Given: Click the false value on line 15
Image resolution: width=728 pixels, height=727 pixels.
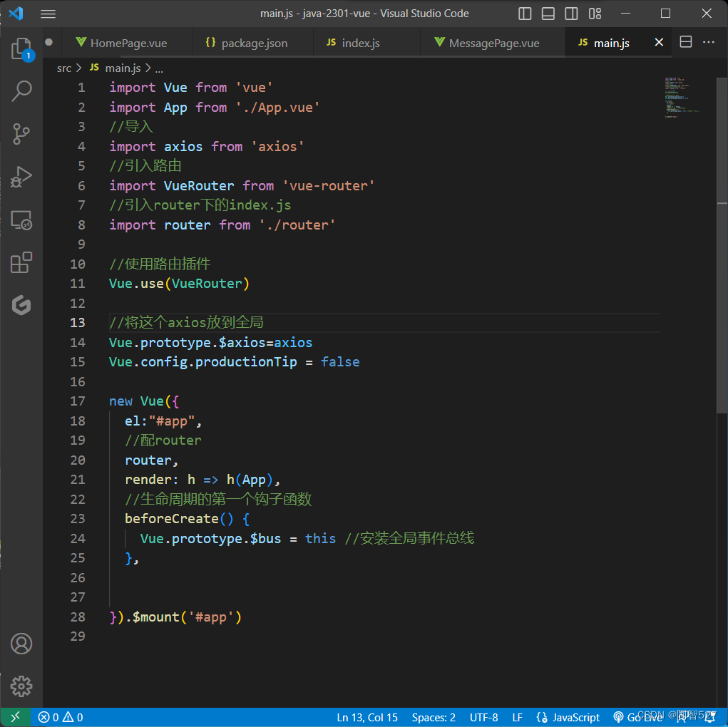Looking at the screenshot, I should pyautogui.click(x=340, y=362).
